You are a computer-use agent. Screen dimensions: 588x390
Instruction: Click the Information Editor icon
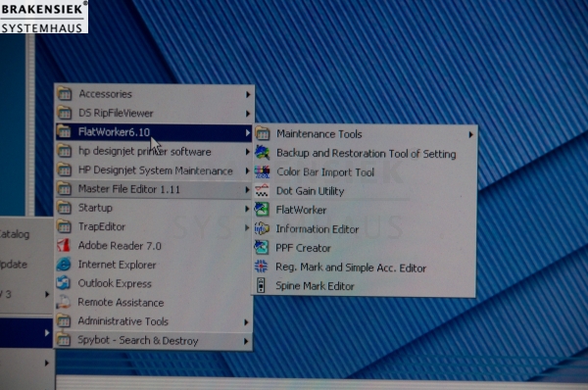coord(262,228)
